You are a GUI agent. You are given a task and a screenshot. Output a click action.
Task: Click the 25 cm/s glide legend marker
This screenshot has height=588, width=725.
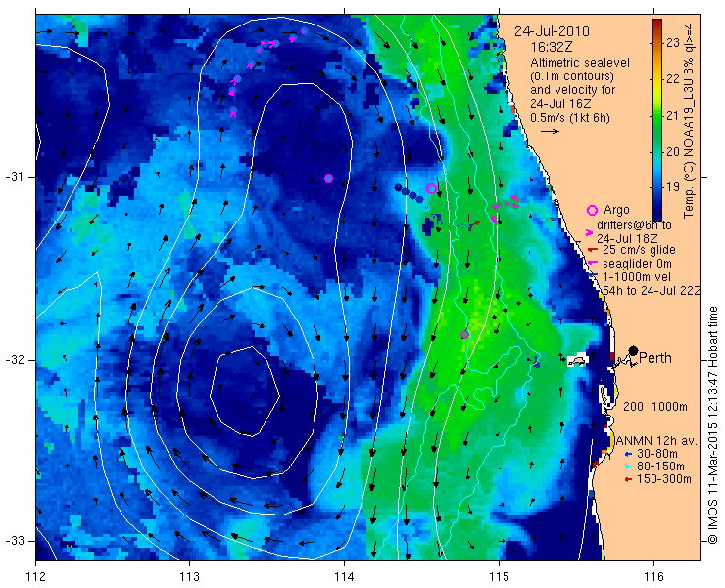(593, 250)
